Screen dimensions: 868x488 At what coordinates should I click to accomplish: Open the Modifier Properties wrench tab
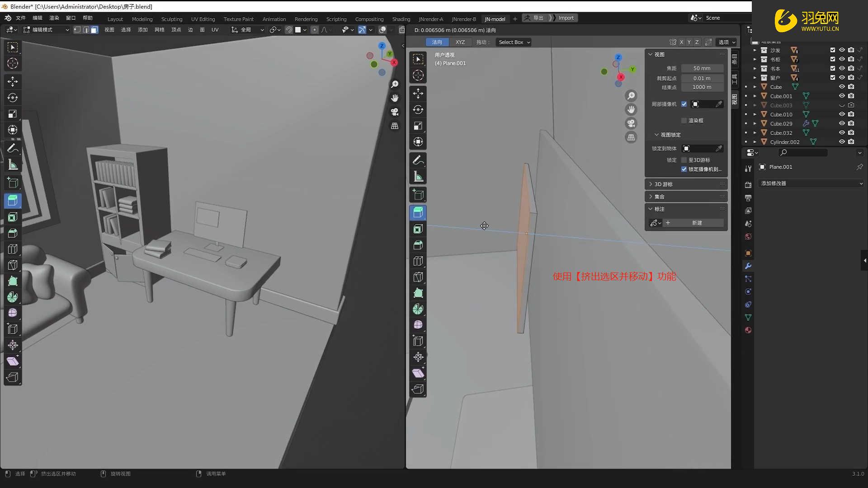click(x=748, y=266)
